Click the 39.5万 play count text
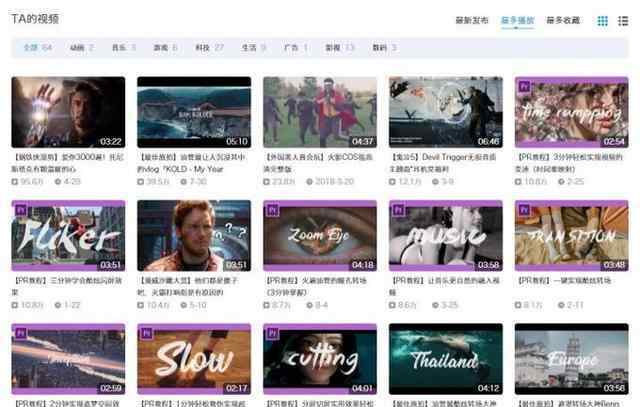This screenshot has height=407, width=640. (158, 181)
